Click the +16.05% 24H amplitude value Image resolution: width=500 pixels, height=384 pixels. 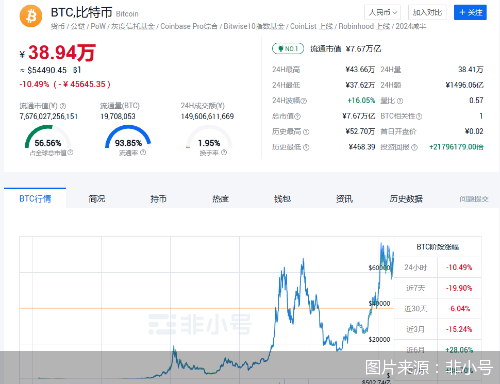click(361, 100)
